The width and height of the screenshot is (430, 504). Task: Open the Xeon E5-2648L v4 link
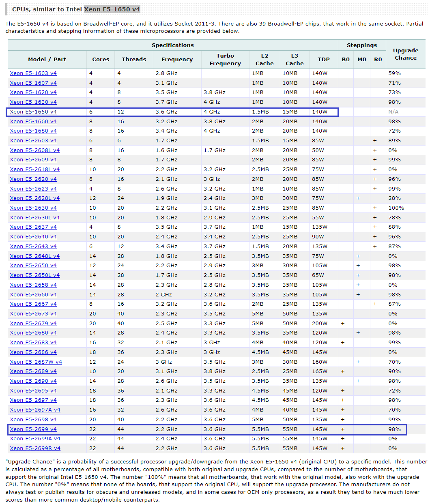[x=34, y=256]
